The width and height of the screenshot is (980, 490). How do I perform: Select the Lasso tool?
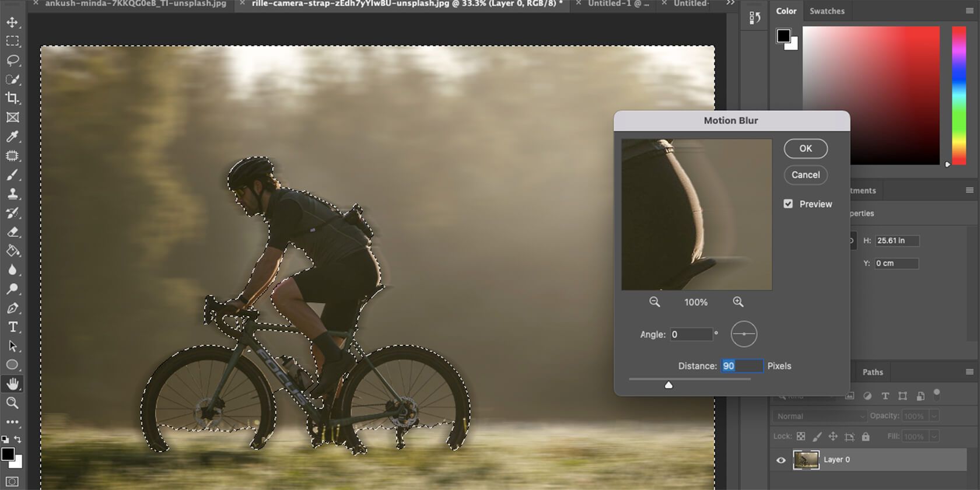click(x=12, y=61)
